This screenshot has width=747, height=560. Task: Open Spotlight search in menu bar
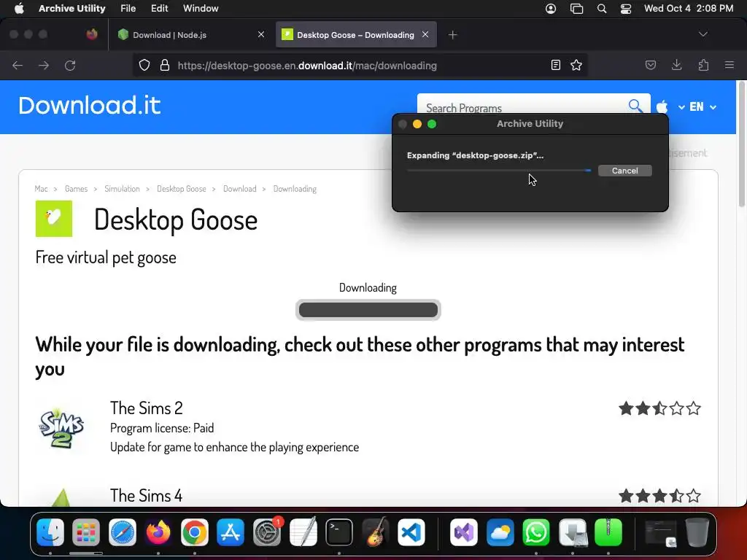click(602, 9)
